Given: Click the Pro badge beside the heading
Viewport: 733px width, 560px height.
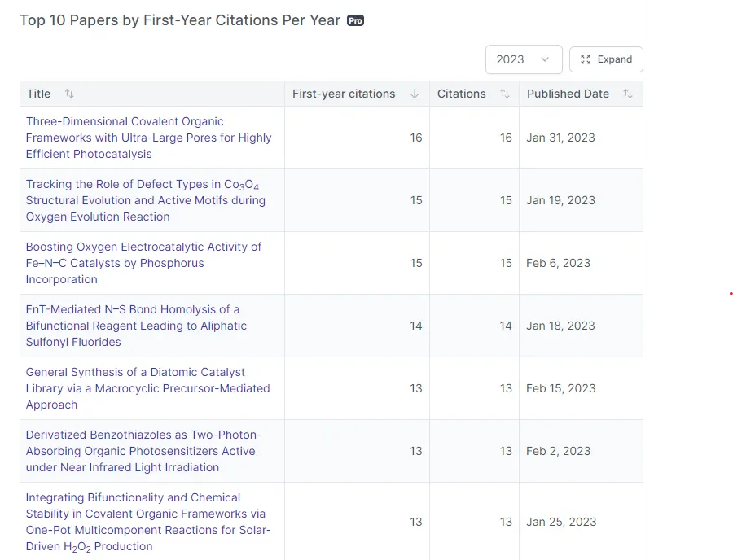Looking at the screenshot, I should pos(355,20).
